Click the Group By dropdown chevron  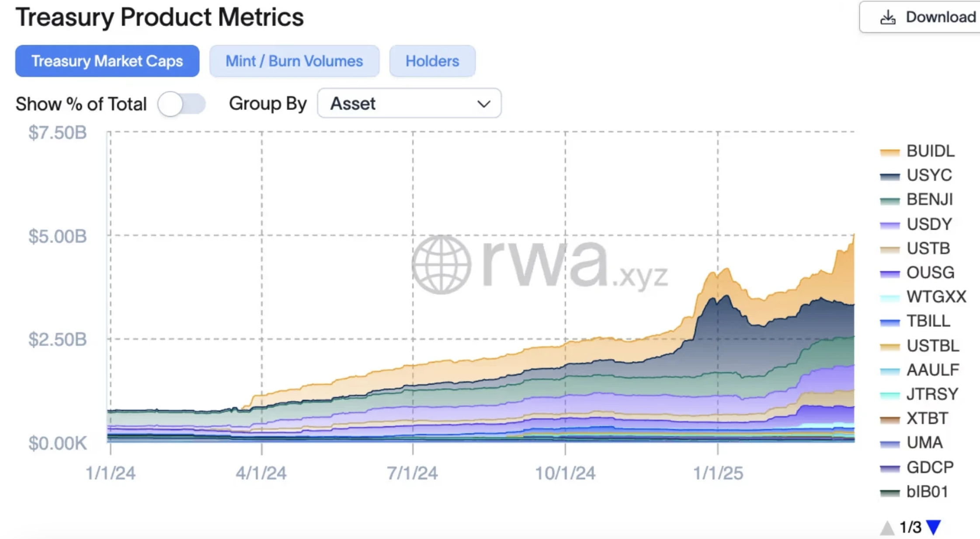483,104
